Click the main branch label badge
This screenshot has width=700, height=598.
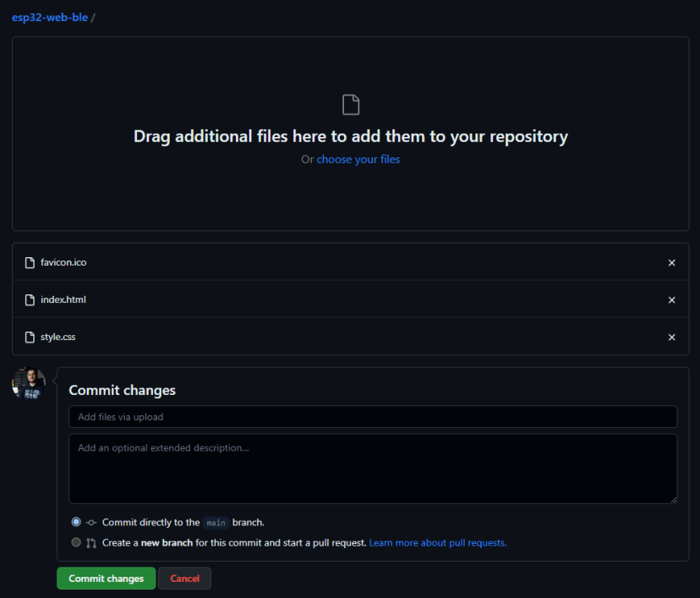(216, 523)
